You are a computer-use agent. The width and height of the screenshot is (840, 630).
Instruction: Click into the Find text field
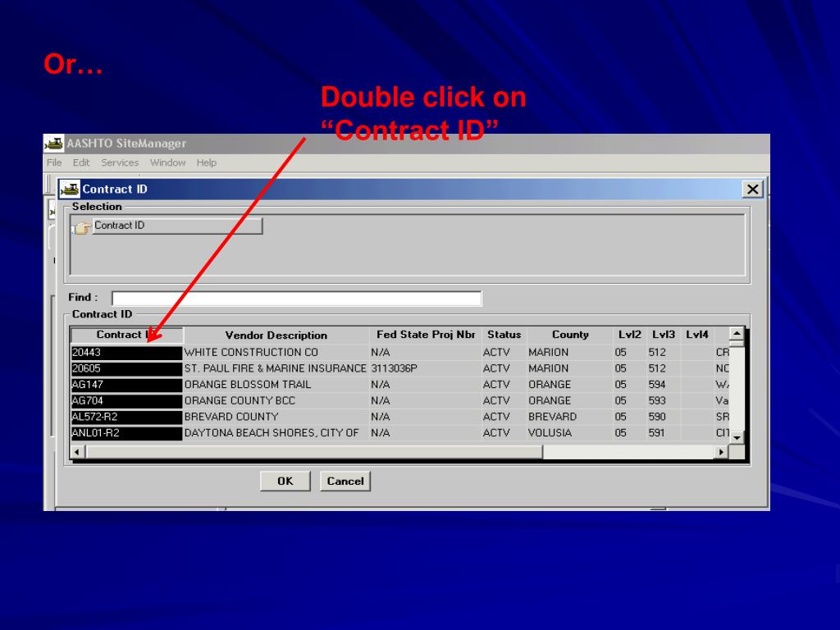pyautogui.click(x=297, y=299)
